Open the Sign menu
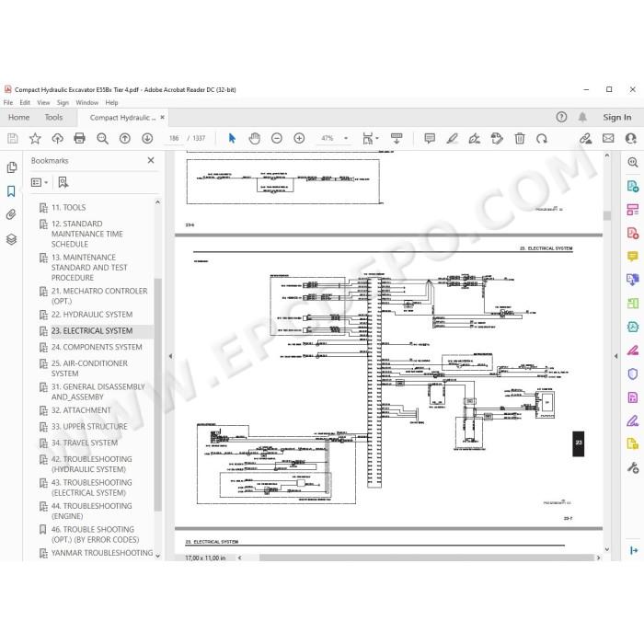The image size is (644, 644). 63,103
